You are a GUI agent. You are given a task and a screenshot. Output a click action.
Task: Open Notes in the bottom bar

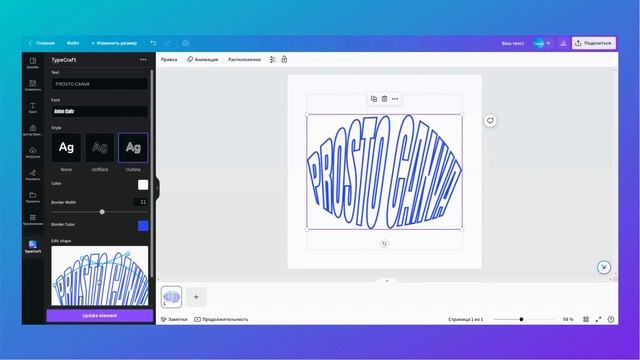coord(174,319)
